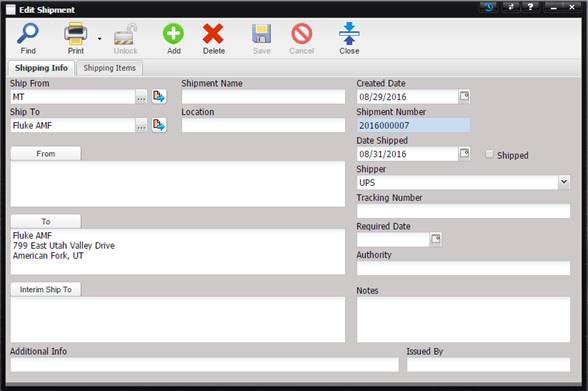The width and height of the screenshot is (588, 391).
Task: Open Ship To record arrow icon
Action: [159, 125]
